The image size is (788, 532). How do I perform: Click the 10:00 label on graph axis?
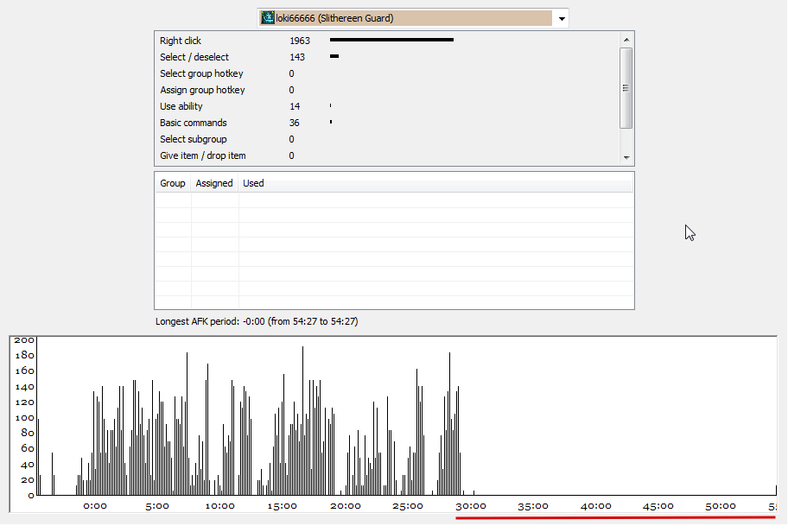pos(219,506)
